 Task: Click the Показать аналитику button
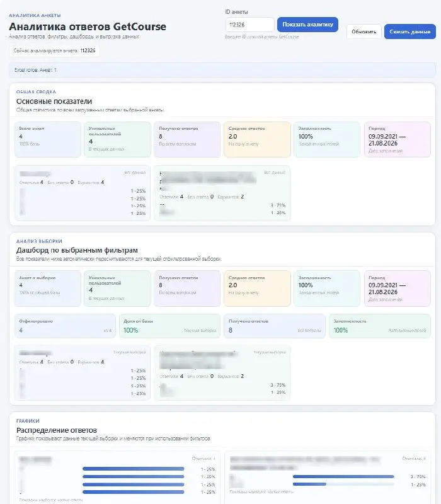(307, 25)
